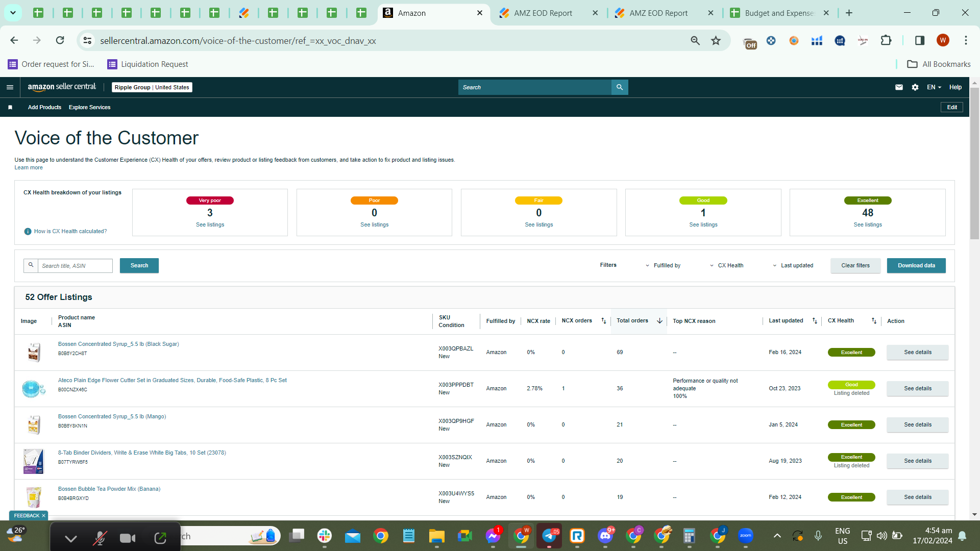Open the Chrome profile avatar W
Viewport: 980px width, 551px height.
tap(943, 40)
